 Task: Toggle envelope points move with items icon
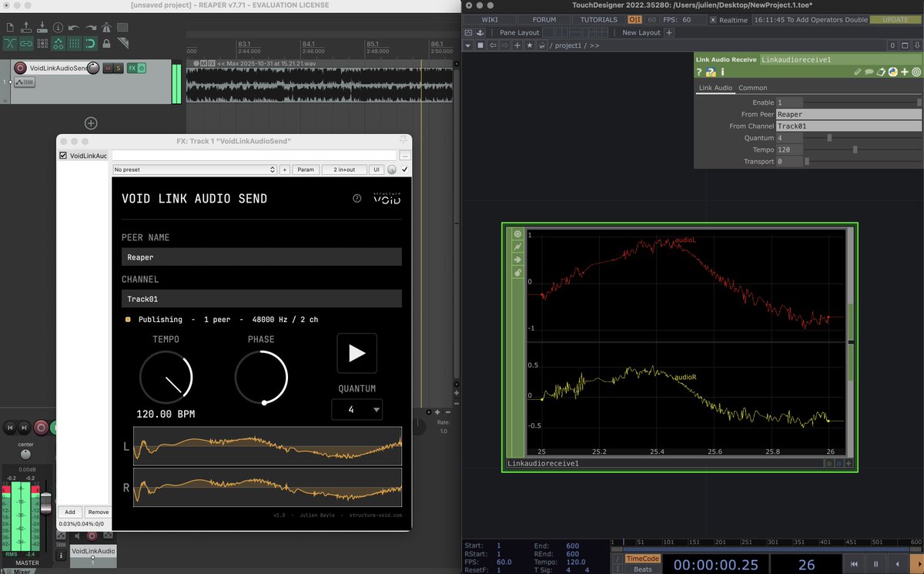click(x=59, y=44)
